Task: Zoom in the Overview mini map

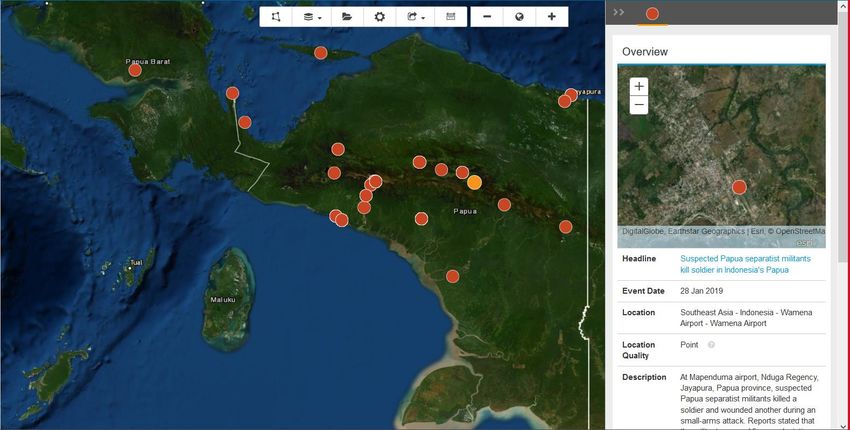Action: [x=639, y=86]
